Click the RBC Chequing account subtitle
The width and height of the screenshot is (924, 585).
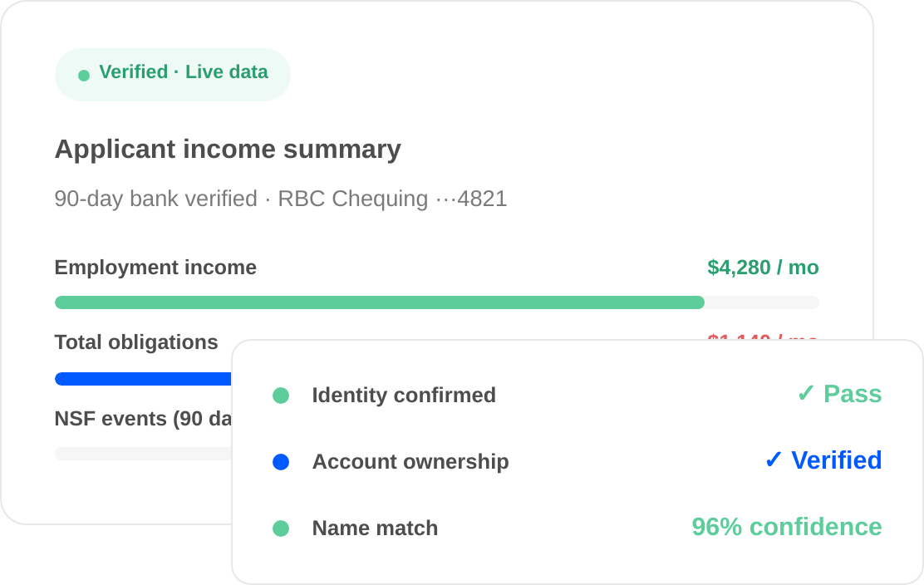281,199
